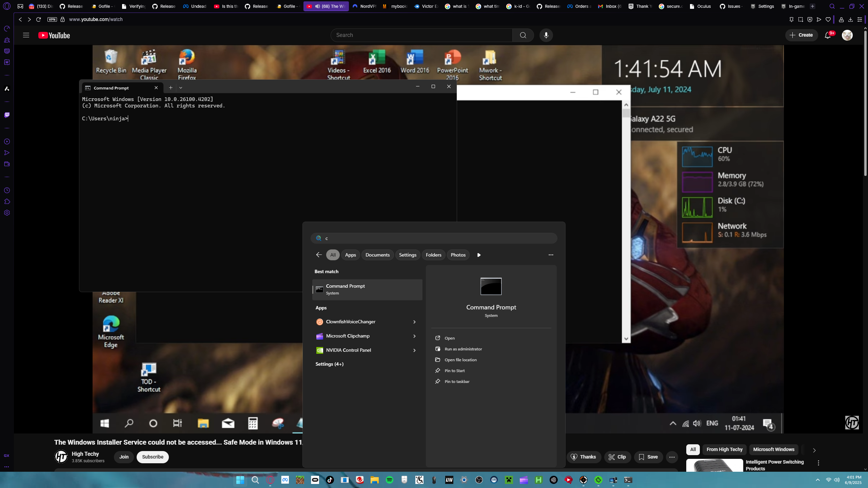This screenshot has width=868, height=488.
Task: Open Spotify from the Windows taskbar
Action: (389, 480)
